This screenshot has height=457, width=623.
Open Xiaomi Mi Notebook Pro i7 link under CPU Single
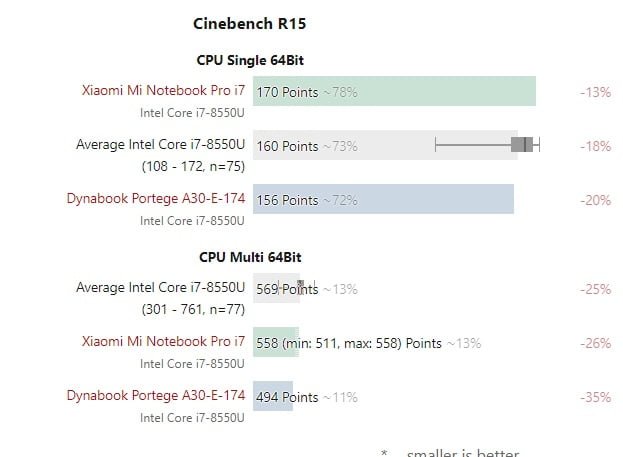pos(163,91)
